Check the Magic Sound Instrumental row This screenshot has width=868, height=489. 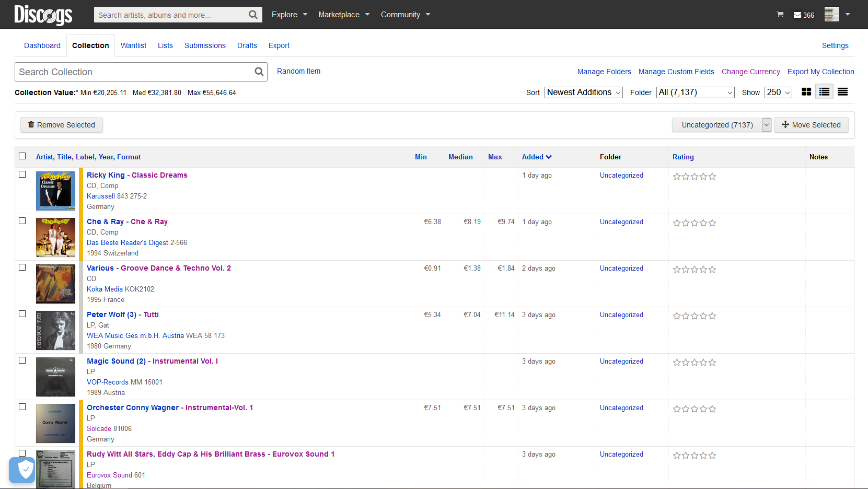[x=22, y=360]
